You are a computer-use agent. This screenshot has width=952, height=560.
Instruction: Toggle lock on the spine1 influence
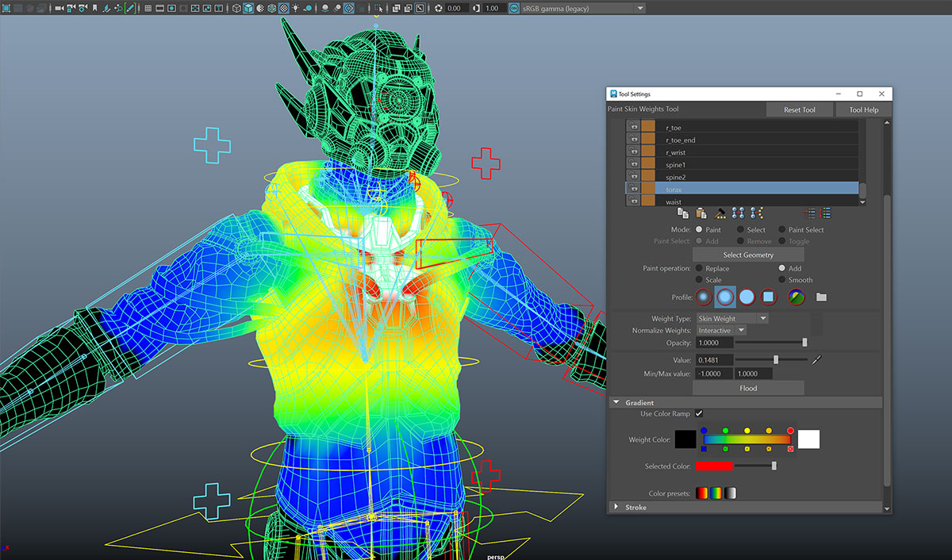click(634, 164)
